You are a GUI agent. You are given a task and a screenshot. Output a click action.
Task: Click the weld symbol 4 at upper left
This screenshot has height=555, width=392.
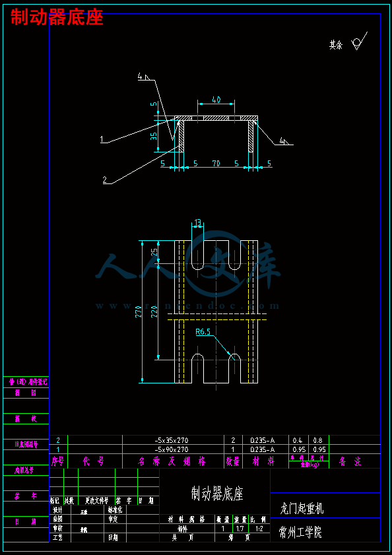(143, 77)
